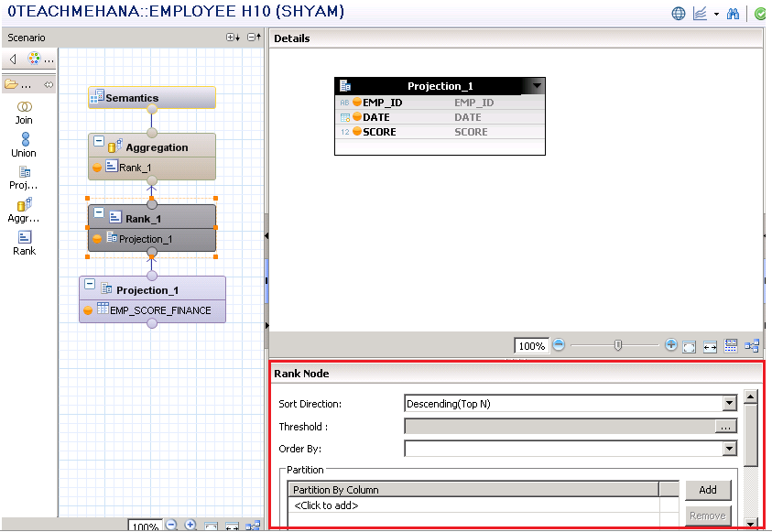This screenshot has height=532, width=772.
Task: Zoom out in Details pane
Action: 559,345
